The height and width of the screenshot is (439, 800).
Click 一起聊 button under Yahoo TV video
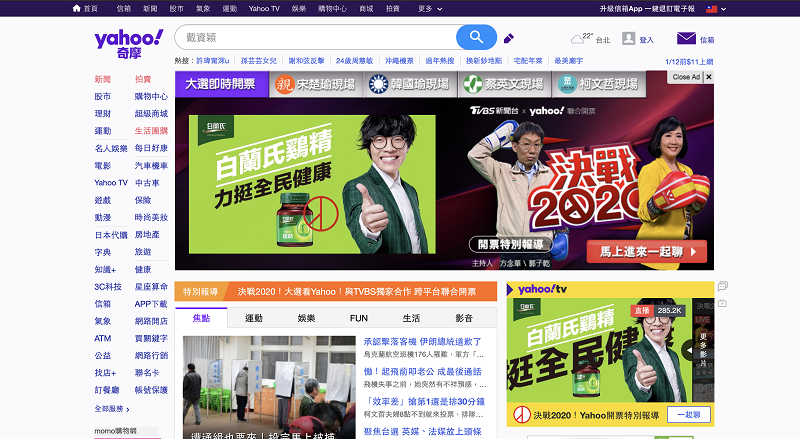coord(688,415)
